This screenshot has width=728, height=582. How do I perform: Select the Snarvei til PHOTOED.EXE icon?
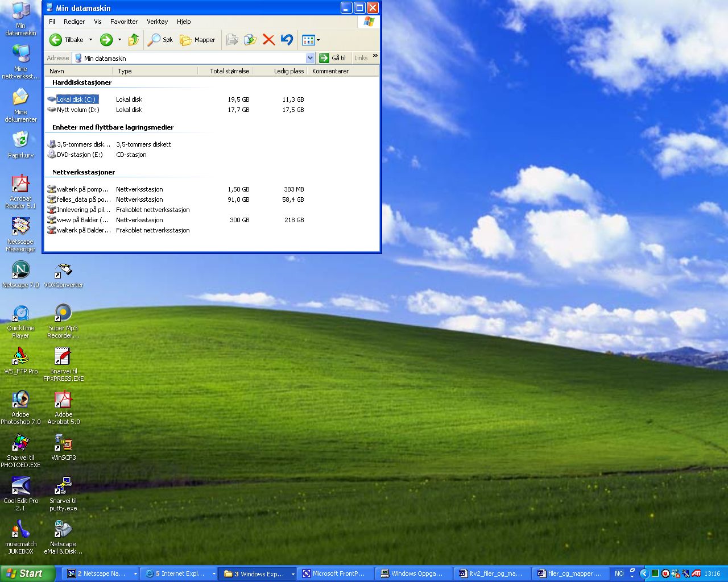[21, 451]
